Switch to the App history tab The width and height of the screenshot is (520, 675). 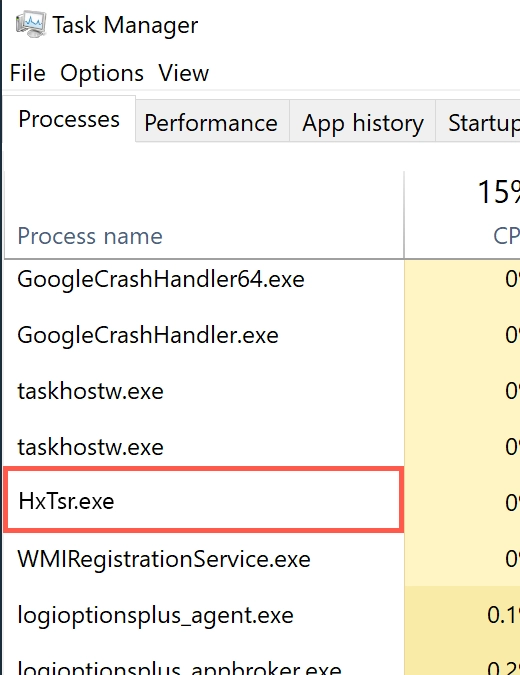[x=362, y=123]
